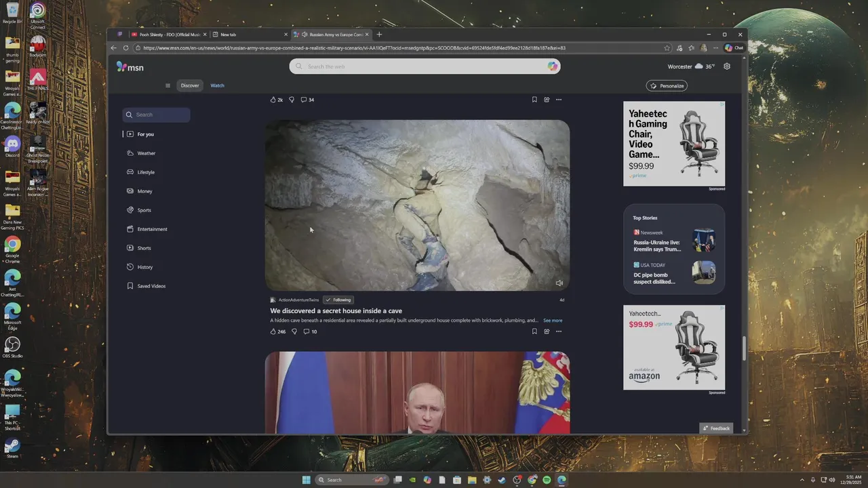Open the Edge profile avatar
This screenshot has height=488, width=868.
tap(704, 48)
